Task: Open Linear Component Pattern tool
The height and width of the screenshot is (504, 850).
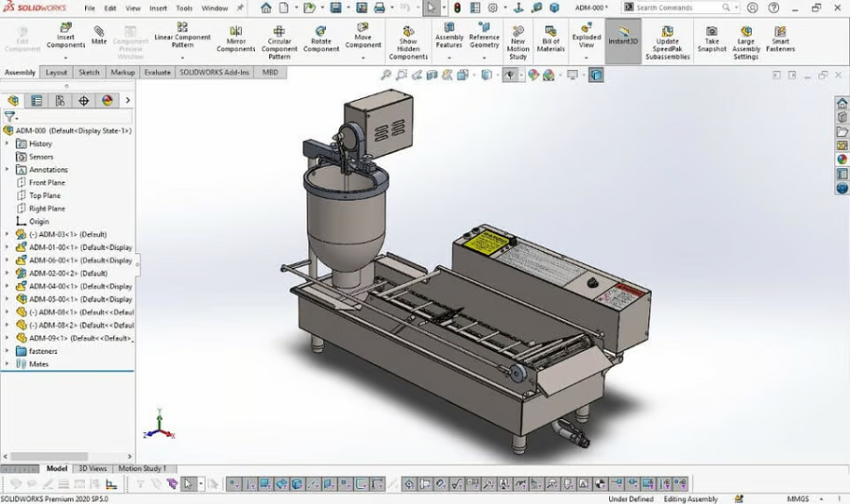Action: 182,38
